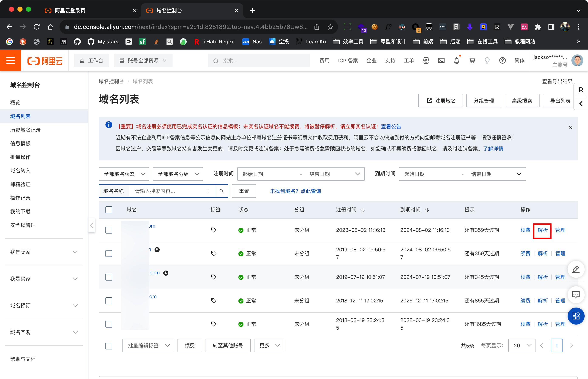The height and width of the screenshot is (379, 588).
Task: Open the hamburger menu in the Aliyun header
Action: point(11,61)
